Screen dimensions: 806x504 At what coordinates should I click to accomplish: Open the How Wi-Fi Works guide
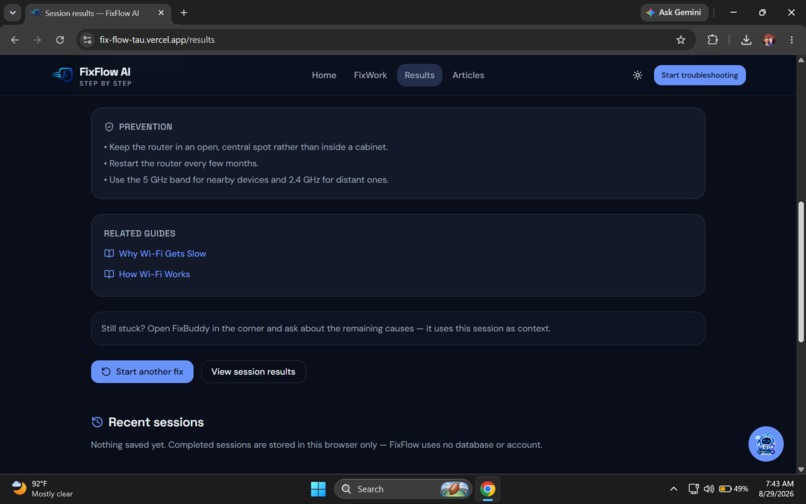pyautogui.click(x=154, y=274)
